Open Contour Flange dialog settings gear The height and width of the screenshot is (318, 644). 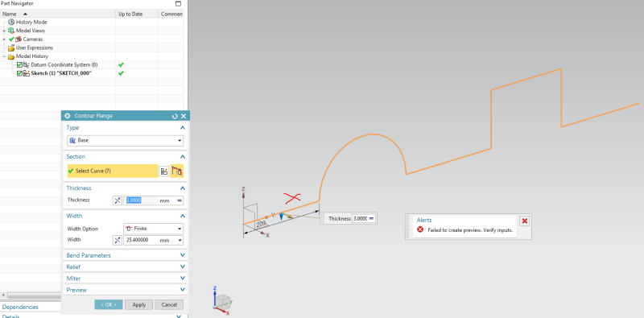point(68,116)
